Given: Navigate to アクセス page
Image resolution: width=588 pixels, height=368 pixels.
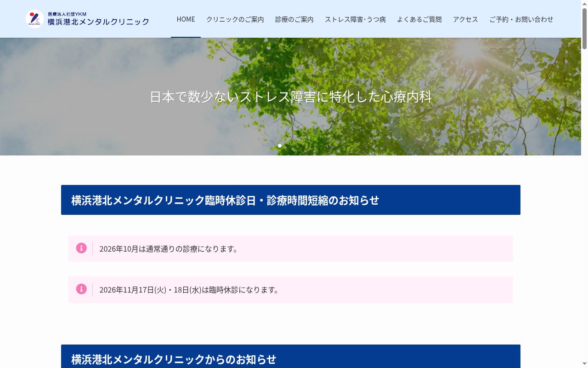Looking at the screenshot, I should [x=465, y=19].
